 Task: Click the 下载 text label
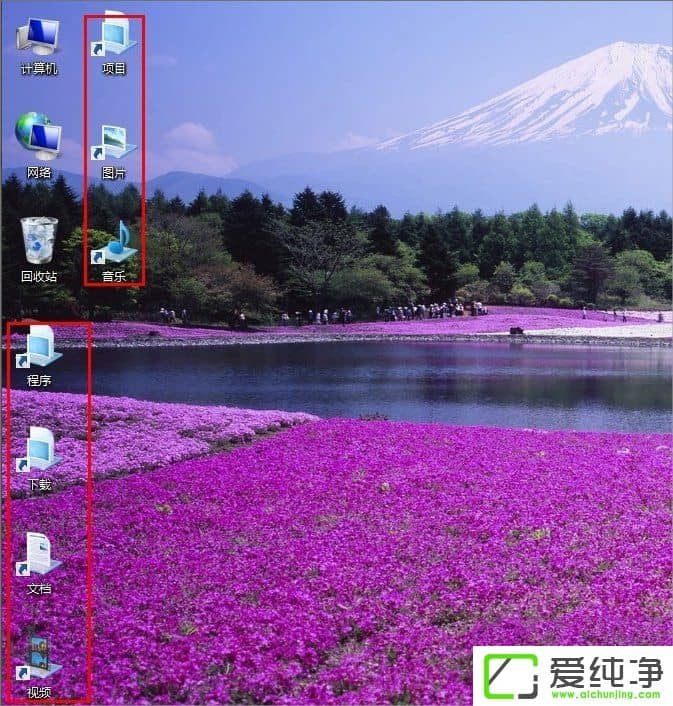(40, 485)
